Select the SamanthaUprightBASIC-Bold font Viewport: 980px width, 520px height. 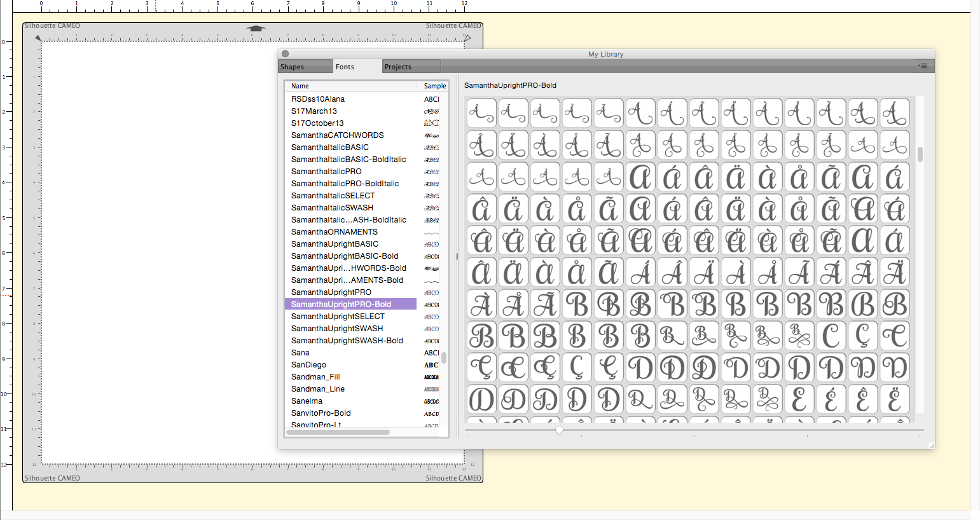pos(362,256)
